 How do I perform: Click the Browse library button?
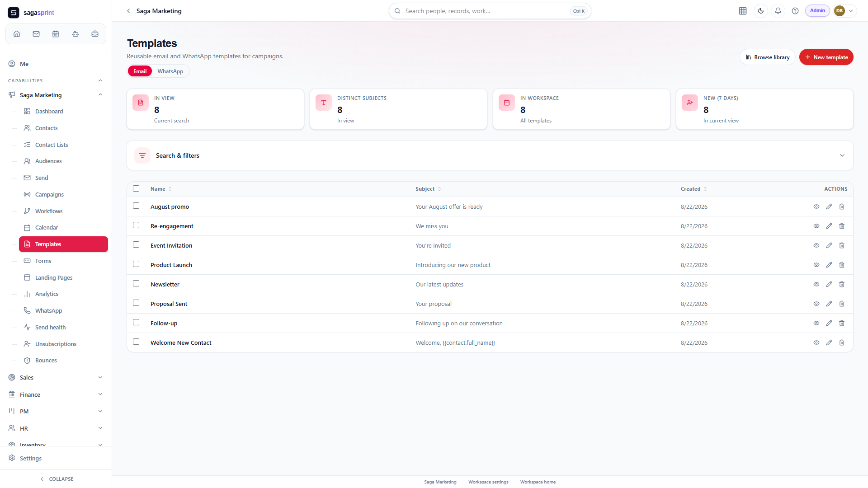[767, 57]
